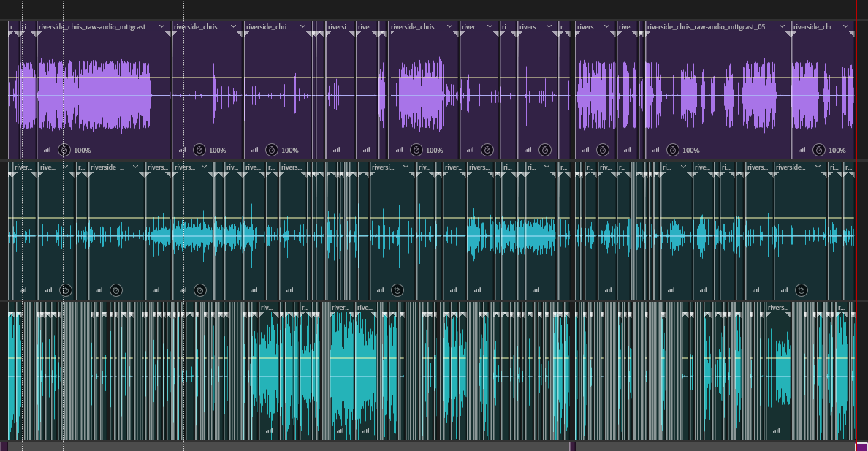Click stretch stopwatch on purple riverside_chri... clip

coord(271,150)
